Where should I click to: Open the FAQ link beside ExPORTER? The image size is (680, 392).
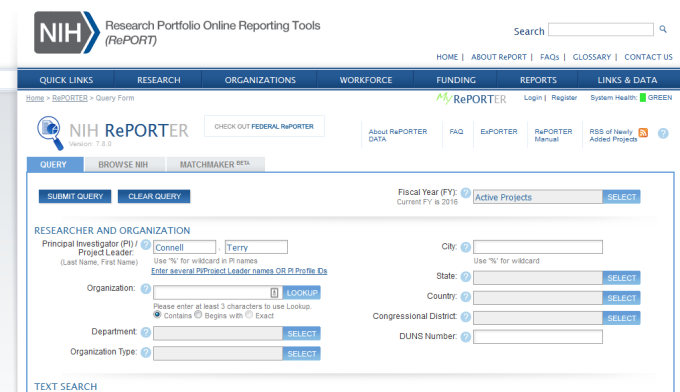[x=456, y=131]
